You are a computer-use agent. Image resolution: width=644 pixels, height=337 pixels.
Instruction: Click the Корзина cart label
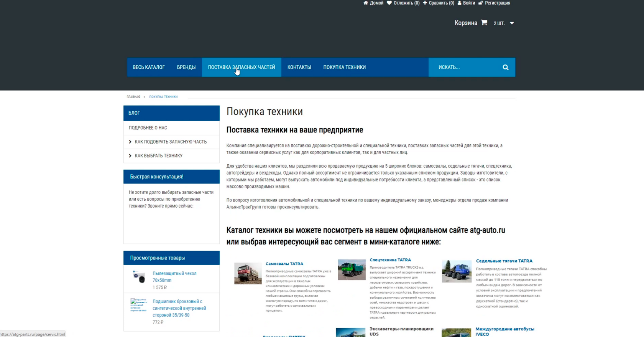coord(466,23)
